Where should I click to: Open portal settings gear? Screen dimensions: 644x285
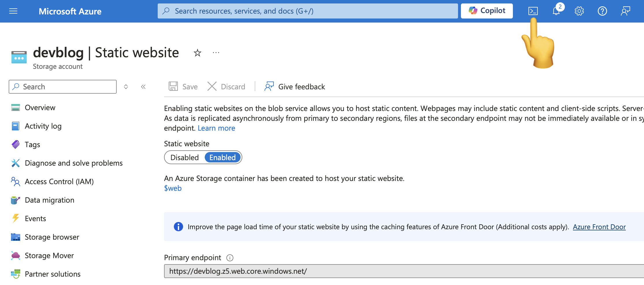coord(579,11)
